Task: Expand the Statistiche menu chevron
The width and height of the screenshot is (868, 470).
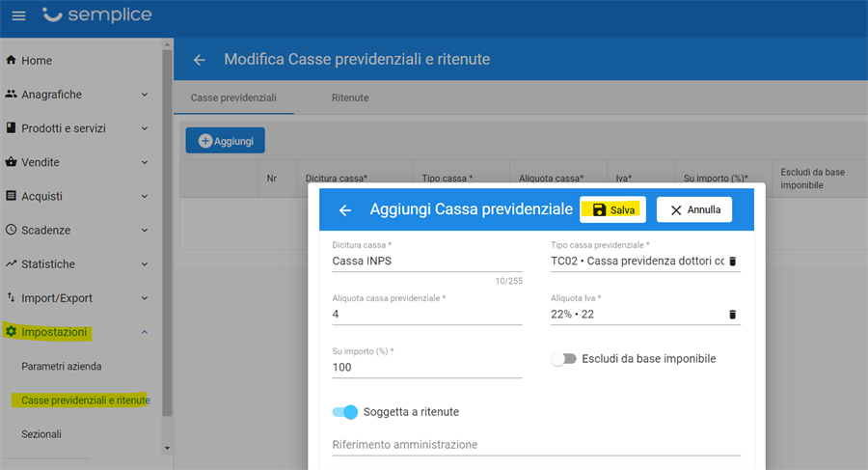Action: [145, 264]
